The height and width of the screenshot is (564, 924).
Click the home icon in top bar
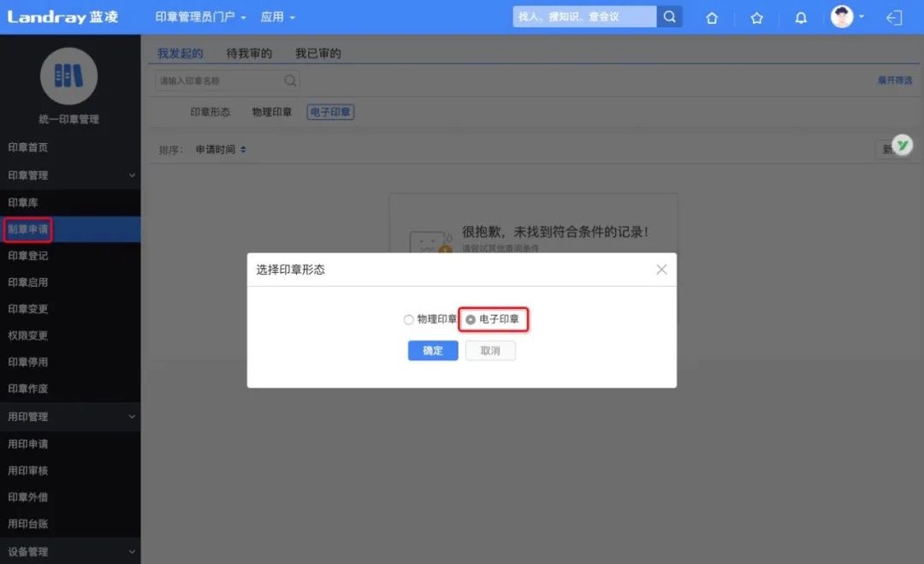(712, 17)
